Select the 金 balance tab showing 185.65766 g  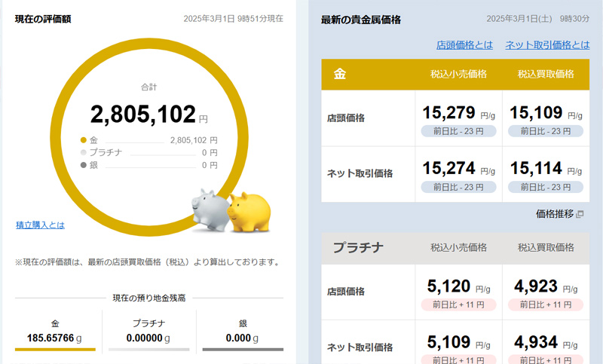point(55,333)
